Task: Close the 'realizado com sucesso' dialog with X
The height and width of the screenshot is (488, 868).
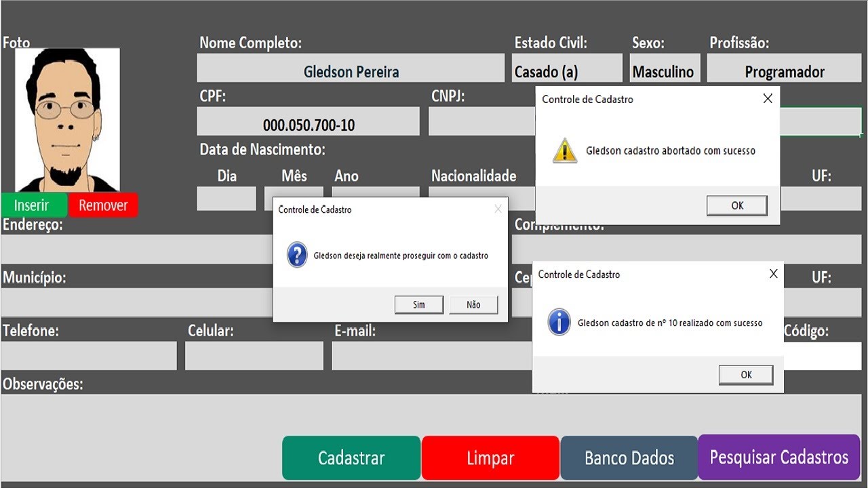Action: pyautogui.click(x=774, y=274)
